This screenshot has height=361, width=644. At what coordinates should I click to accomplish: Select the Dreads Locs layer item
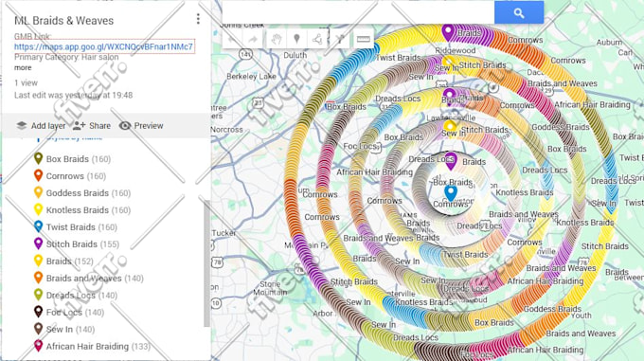pos(76,296)
